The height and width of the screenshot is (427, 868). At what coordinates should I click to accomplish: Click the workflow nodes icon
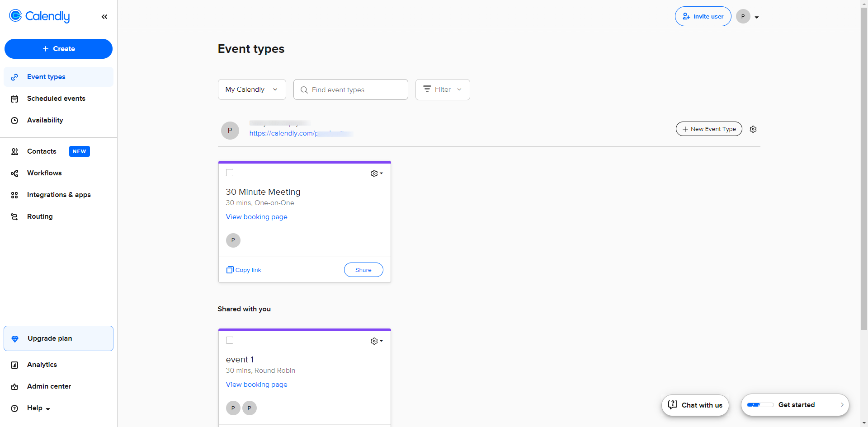click(x=14, y=174)
